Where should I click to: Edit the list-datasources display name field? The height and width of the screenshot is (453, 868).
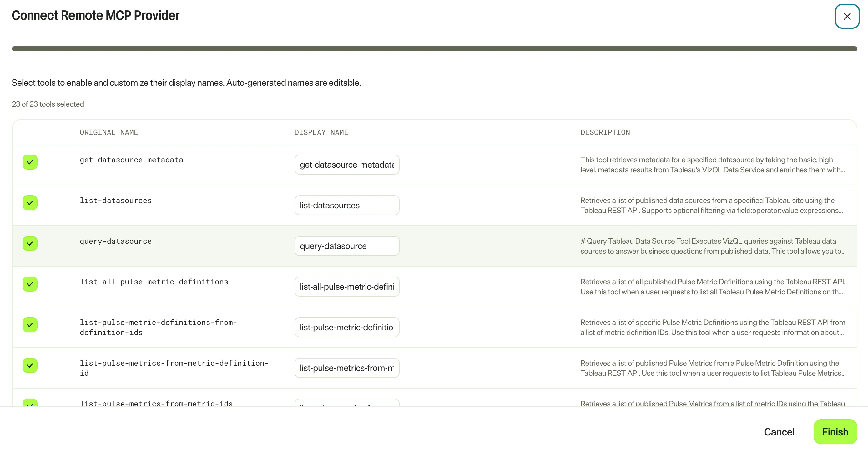coord(347,205)
